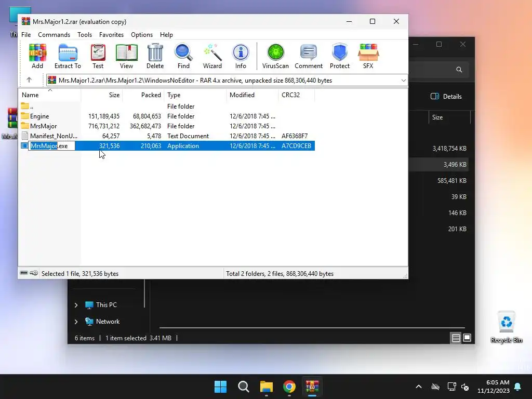Open the Recycle Bin desktop icon
Screen dimensions: 532x399
(507, 327)
